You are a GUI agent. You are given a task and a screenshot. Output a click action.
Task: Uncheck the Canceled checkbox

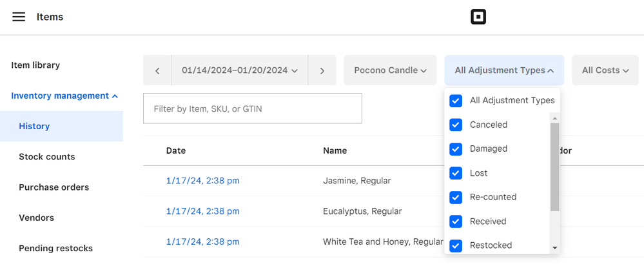tap(456, 125)
